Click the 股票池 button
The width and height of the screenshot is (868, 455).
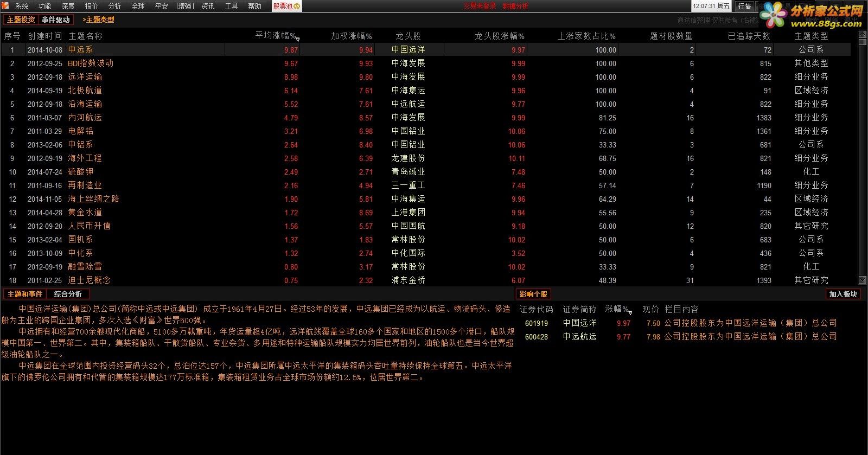286,6
